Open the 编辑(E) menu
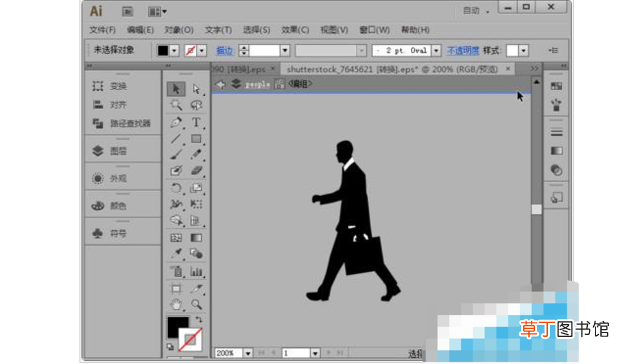 click(140, 30)
